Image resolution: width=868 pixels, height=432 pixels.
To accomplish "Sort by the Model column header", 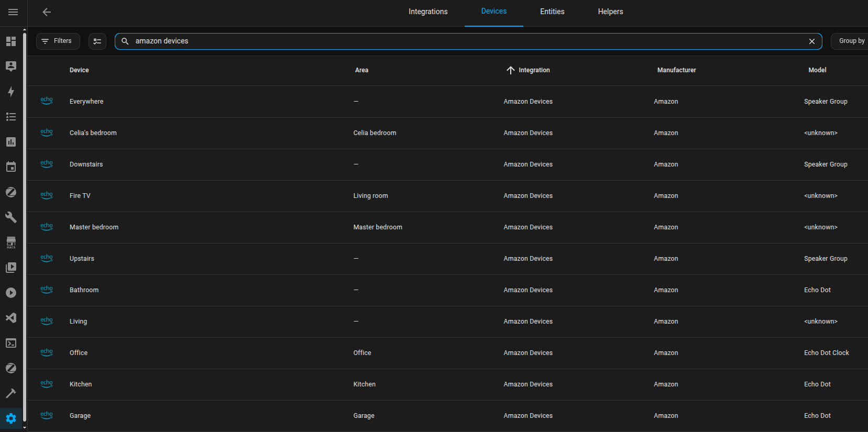I will pos(817,70).
